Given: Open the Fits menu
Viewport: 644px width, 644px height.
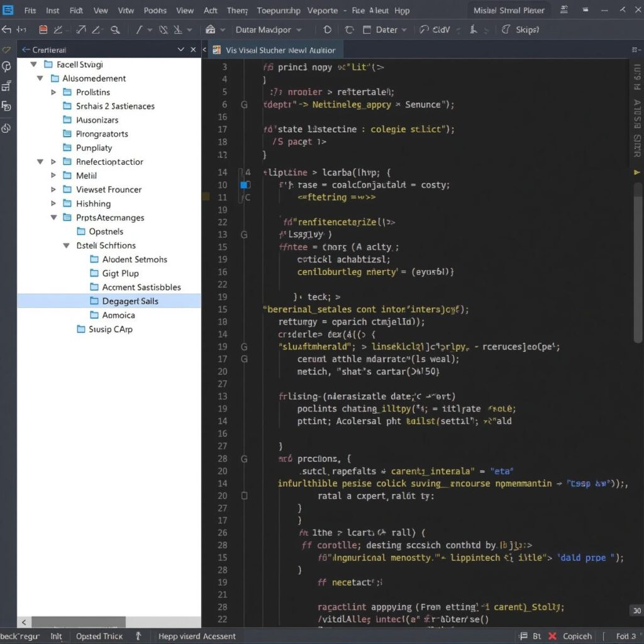Looking at the screenshot, I should point(30,10).
